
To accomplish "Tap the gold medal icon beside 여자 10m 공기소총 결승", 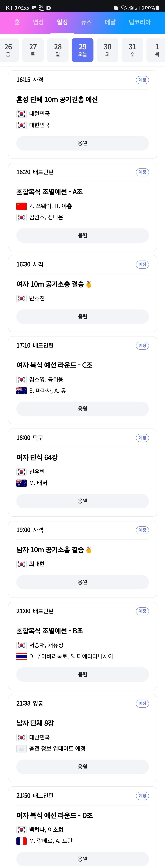I will point(89,284).
